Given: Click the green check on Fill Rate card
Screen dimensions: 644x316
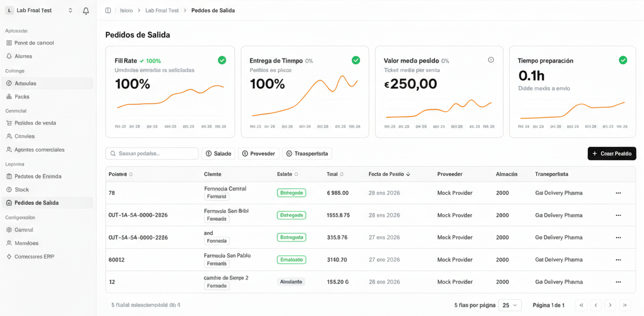Looking at the screenshot, I should click(222, 61).
